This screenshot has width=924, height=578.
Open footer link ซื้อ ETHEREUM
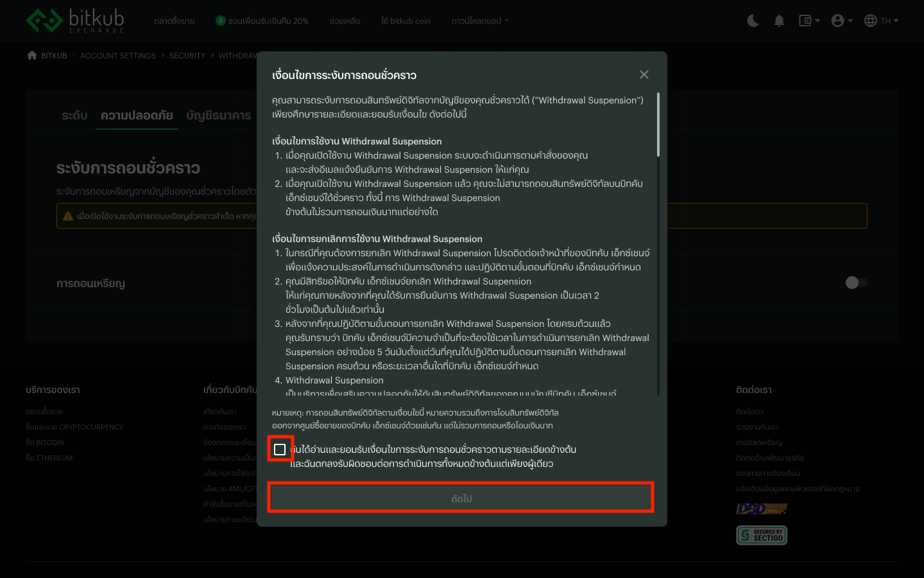click(x=49, y=458)
